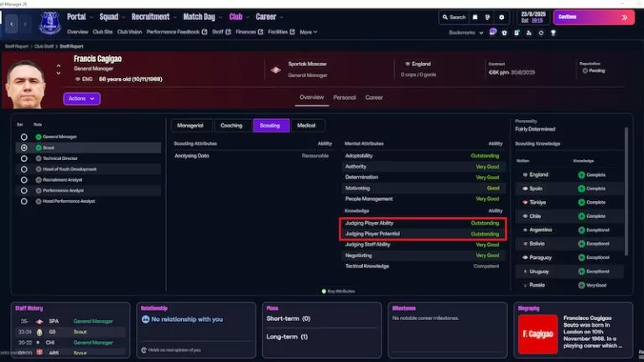Screen dimensions: 644x362
Task: Expand the Bookmarks dropdown
Action: coord(466,33)
